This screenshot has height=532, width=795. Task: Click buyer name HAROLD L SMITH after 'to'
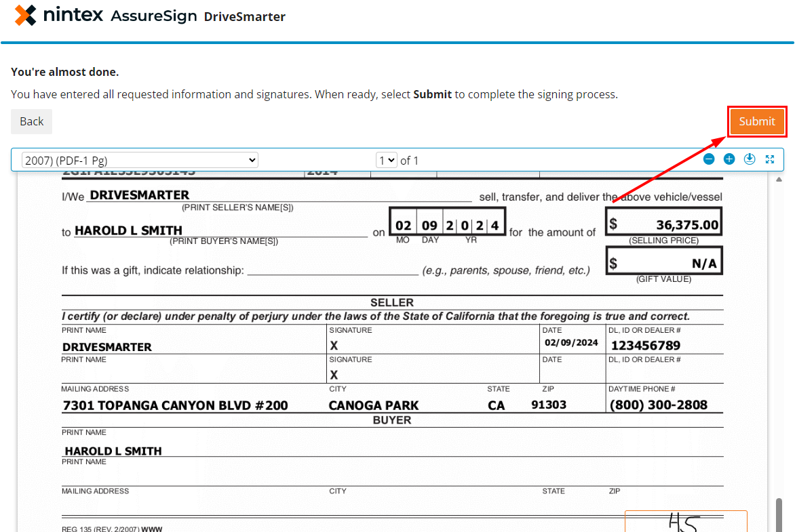pos(128,230)
